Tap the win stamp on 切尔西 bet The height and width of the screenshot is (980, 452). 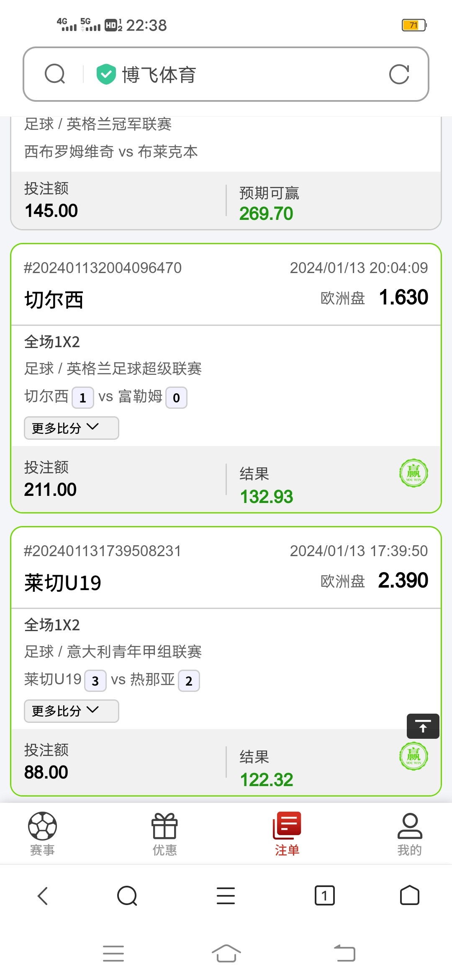pyautogui.click(x=413, y=473)
